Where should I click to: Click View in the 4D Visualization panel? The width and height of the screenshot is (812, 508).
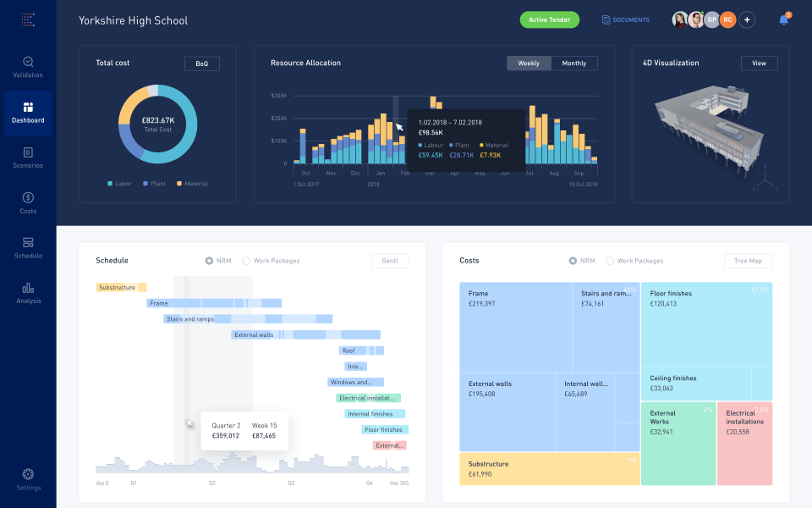click(x=759, y=63)
